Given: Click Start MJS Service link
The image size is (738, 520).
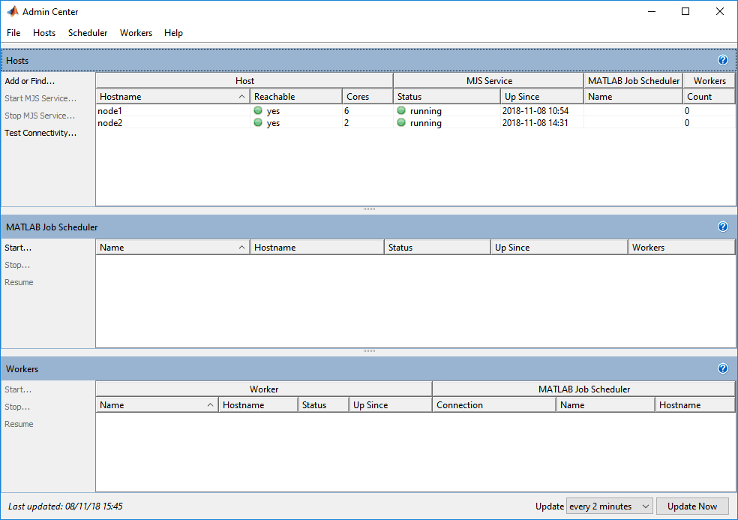Looking at the screenshot, I should tap(40, 98).
